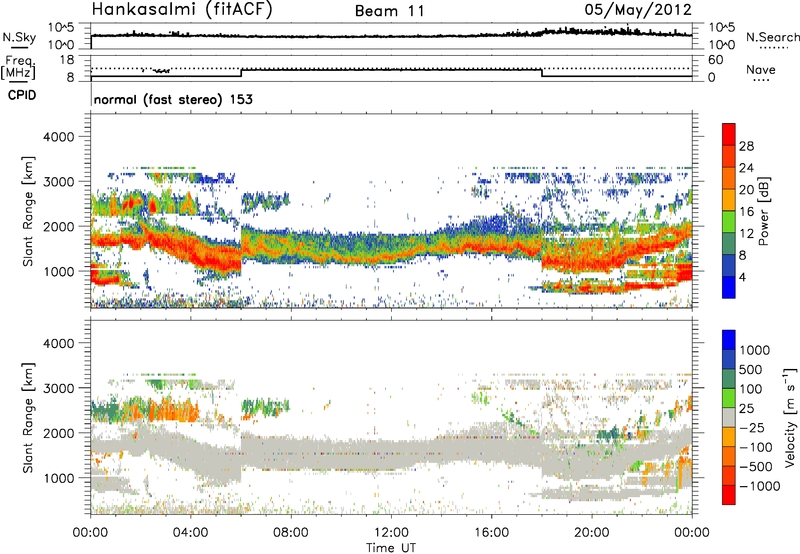This screenshot has width=800, height=554.
Task: Select the 16 value on Power colorbar
Action: (746, 212)
